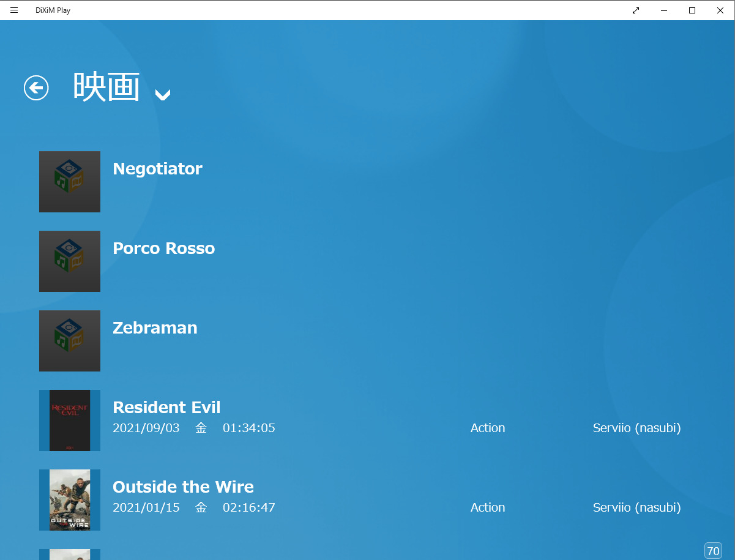735x560 pixels.
Task: Click the back arrow button
Action: (36, 88)
